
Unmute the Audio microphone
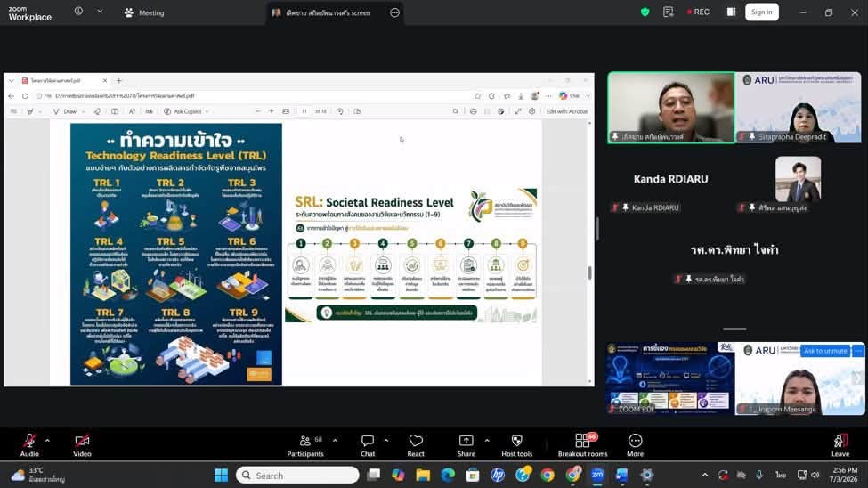pyautogui.click(x=29, y=445)
